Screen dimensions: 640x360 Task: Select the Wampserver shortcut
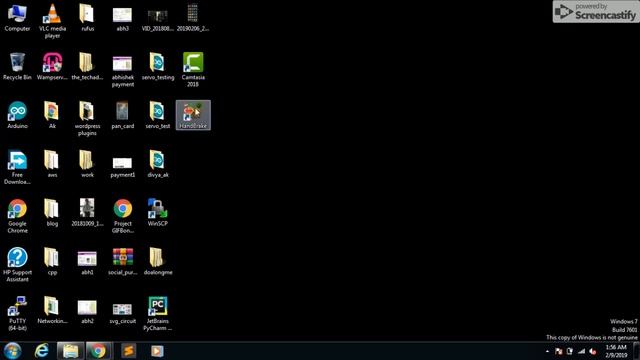pos(52,66)
